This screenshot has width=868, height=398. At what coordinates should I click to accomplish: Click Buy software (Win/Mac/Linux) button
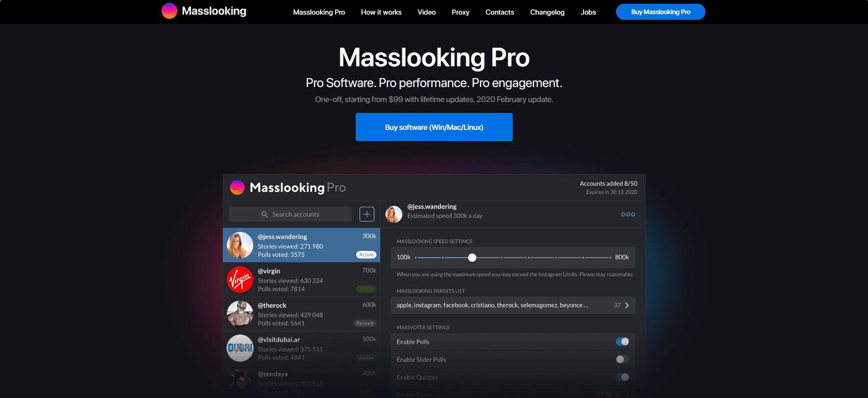434,127
